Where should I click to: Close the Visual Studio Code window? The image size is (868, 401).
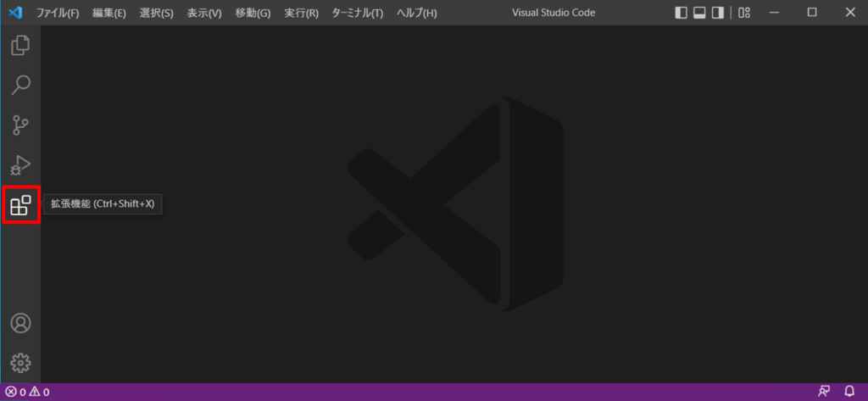click(x=849, y=13)
